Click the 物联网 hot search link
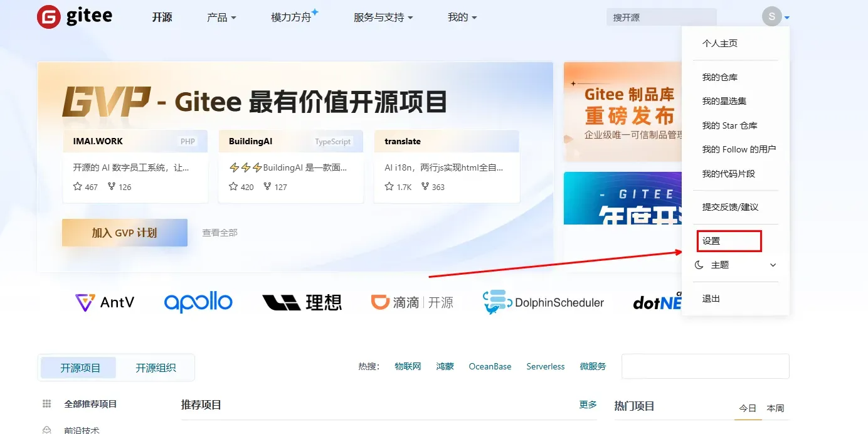The image size is (868, 434). click(408, 366)
